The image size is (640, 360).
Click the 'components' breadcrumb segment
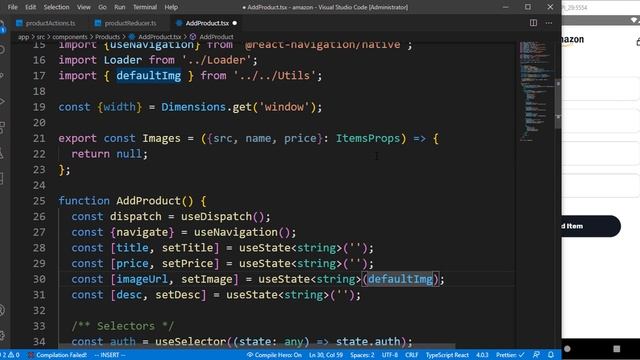tap(70, 37)
